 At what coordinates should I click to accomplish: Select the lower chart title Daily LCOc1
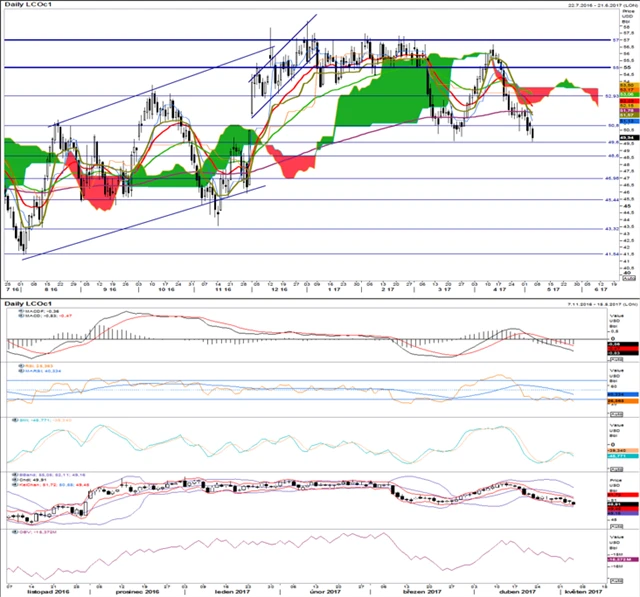25,303
